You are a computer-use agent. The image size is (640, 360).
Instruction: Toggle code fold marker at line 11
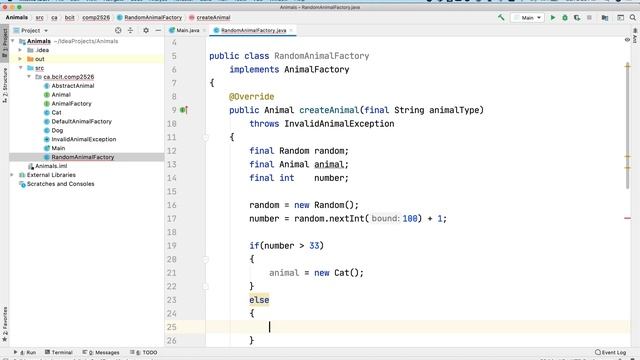point(206,138)
